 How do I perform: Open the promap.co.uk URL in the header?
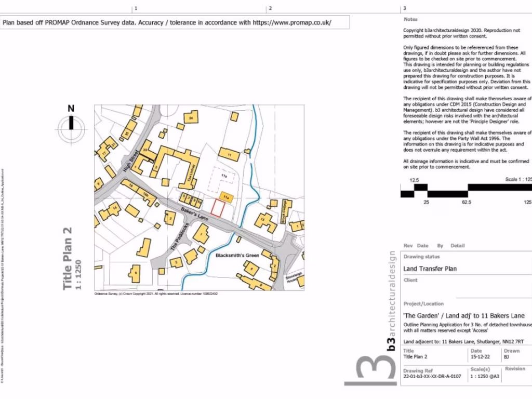[292, 22]
